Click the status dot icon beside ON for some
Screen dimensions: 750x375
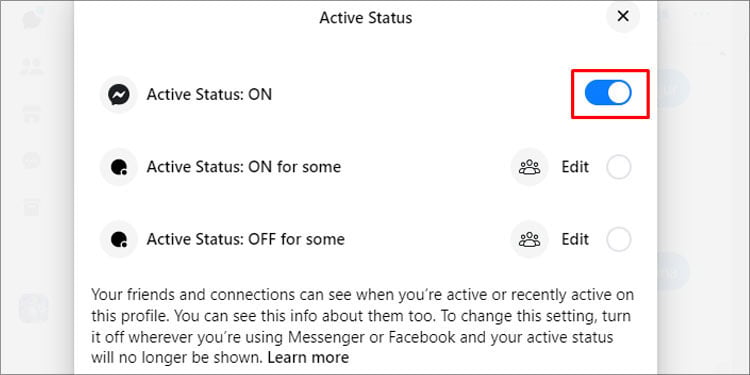[x=118, y=167]
